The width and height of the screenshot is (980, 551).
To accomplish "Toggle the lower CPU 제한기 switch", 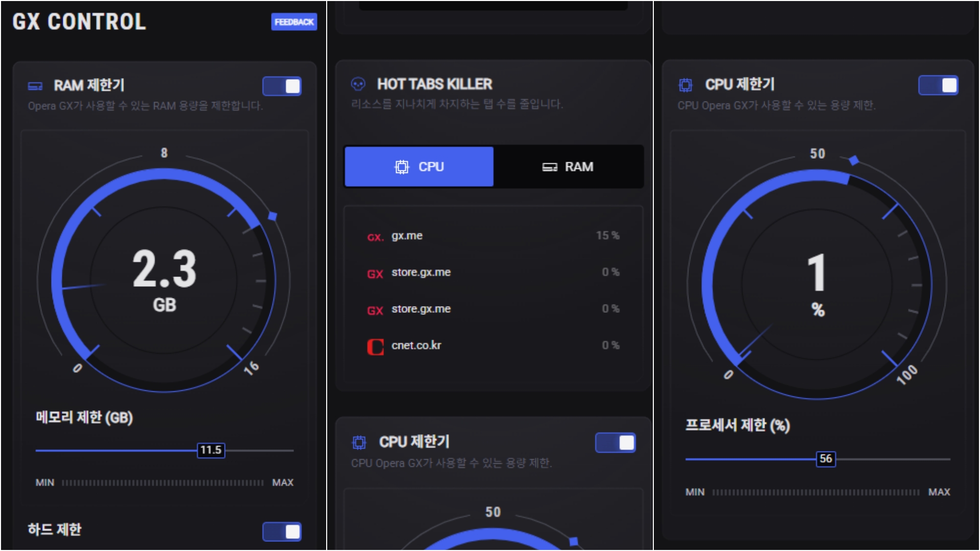I will tap(615, 443).
